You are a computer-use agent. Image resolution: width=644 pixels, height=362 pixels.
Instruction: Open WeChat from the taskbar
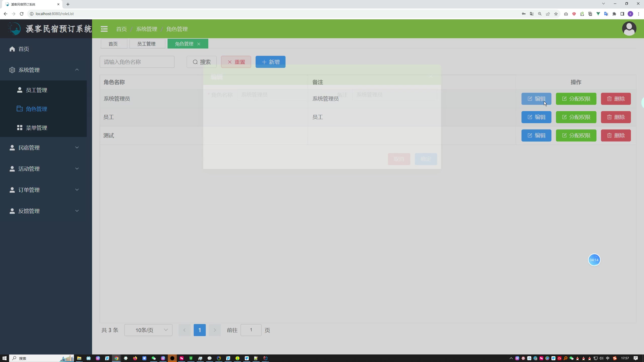pos(154,358)
